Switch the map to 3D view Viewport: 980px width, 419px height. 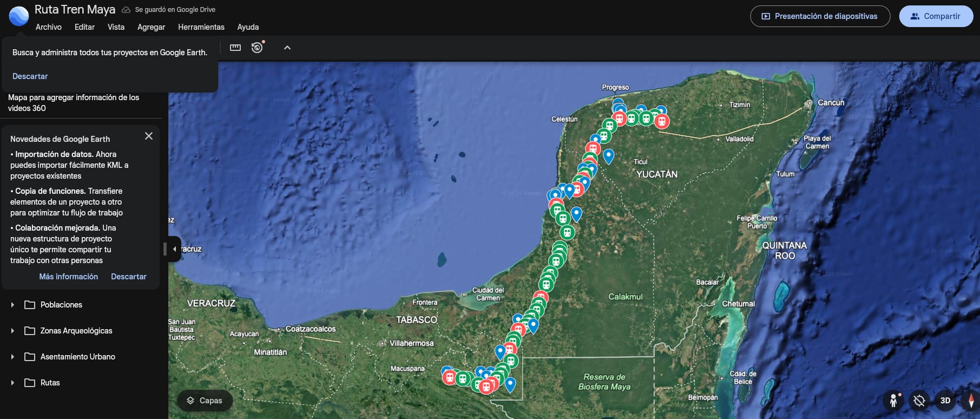(x=945, y=401)
